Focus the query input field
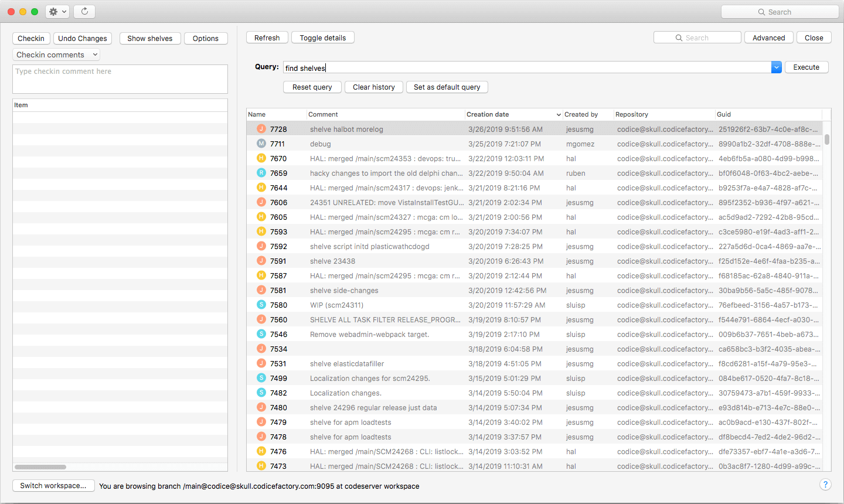 [x=527, y=67]
